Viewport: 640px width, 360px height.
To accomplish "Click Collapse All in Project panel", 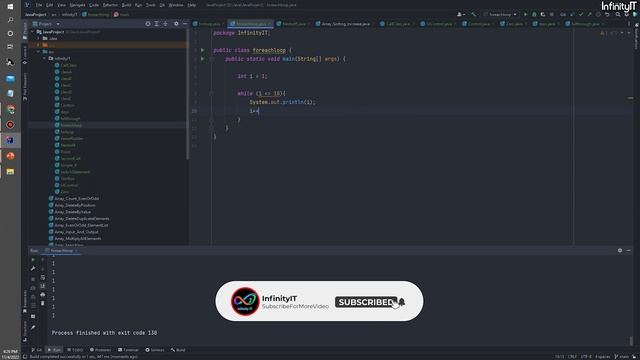I will [x=166, y=24].
